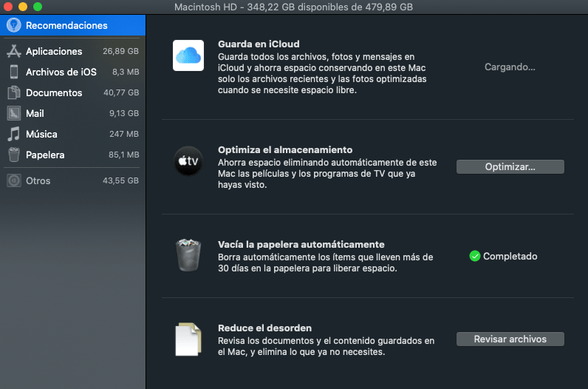Screen dimensions: 588x389
Task: Click Vacía la papelera automáticamente heading
Action: [301, 245]
